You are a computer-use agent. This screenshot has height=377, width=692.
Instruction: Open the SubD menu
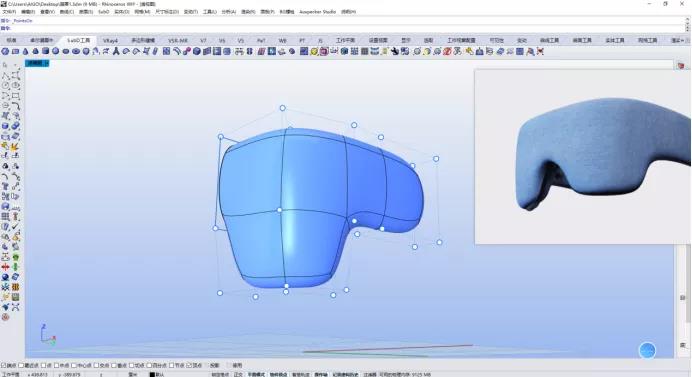tap(103, 11)
